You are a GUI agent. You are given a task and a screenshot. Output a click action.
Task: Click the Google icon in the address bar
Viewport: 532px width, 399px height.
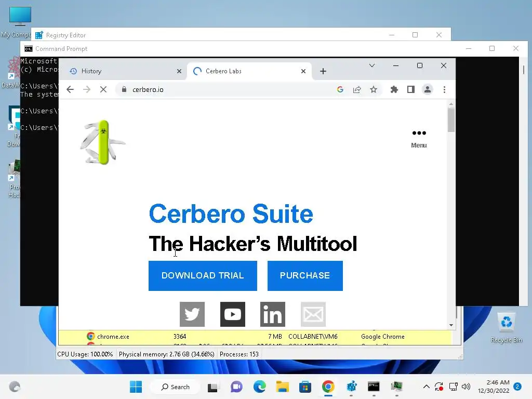point(340,89)
